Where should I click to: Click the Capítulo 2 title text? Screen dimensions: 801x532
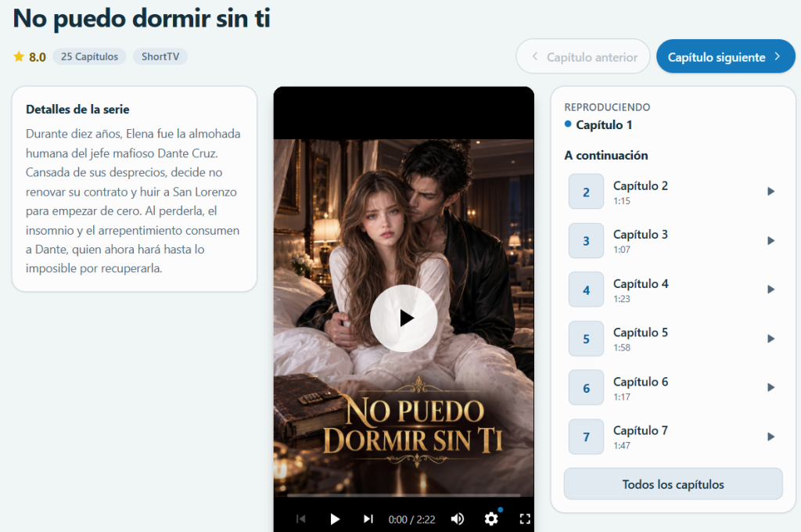640,186
